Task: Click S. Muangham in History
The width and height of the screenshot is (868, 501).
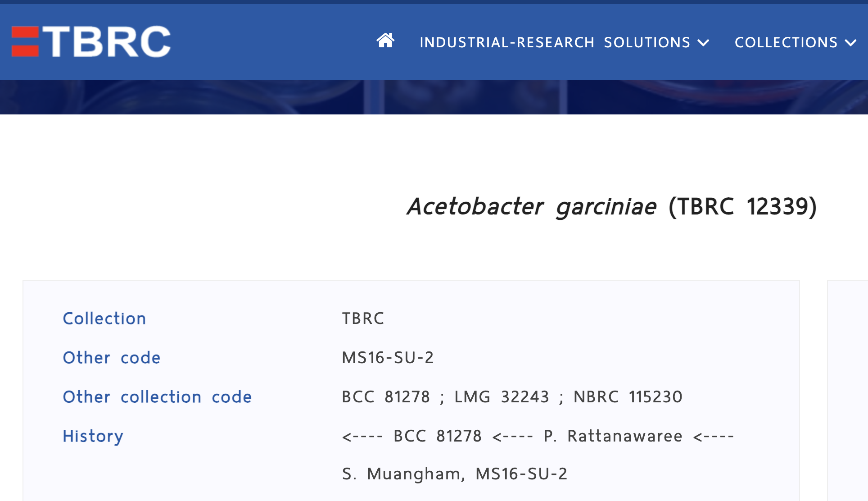Action: [401, 474]
